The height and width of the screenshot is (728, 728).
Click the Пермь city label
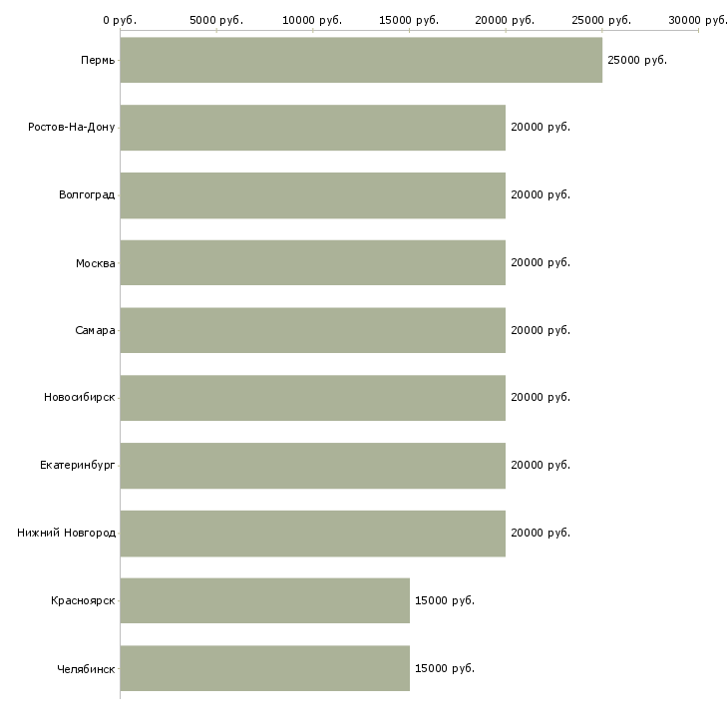pos(98,61)
